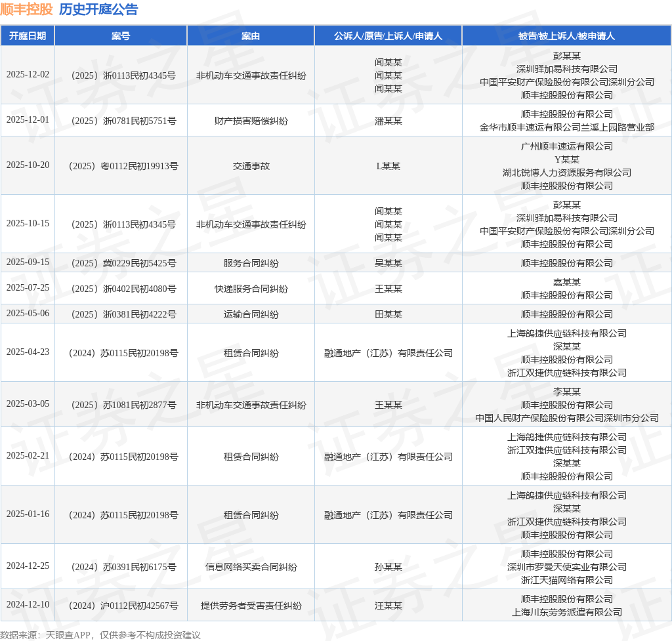
Task: Click defendant 广州顺丰速运有限公司
Action: tap(566, 146)
